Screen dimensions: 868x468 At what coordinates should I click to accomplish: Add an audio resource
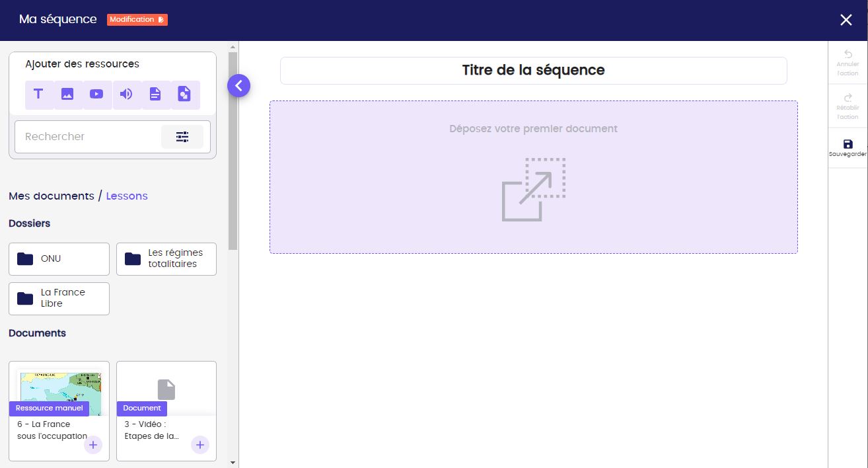tap(126, 95)
